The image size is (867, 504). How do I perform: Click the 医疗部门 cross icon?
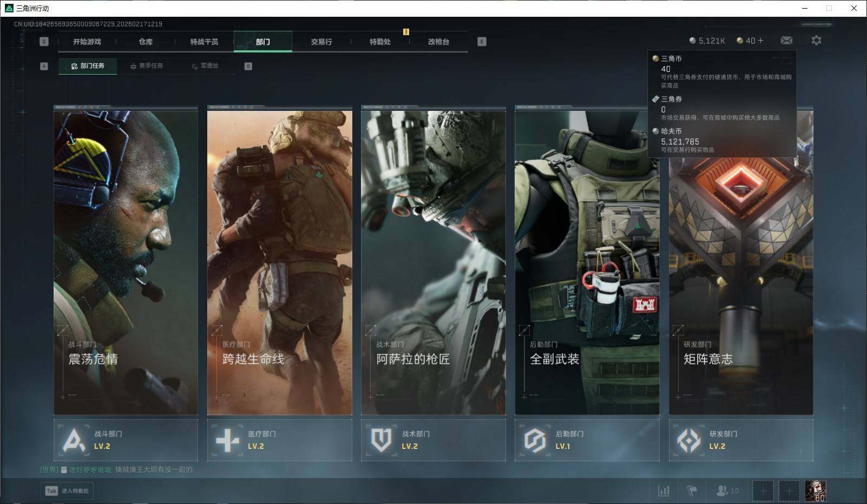point(227,440)
